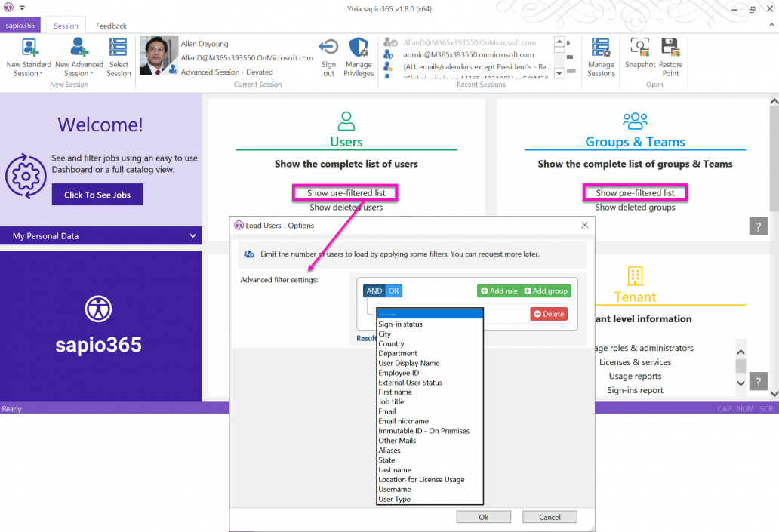Click the Add group button

point(546,291)
